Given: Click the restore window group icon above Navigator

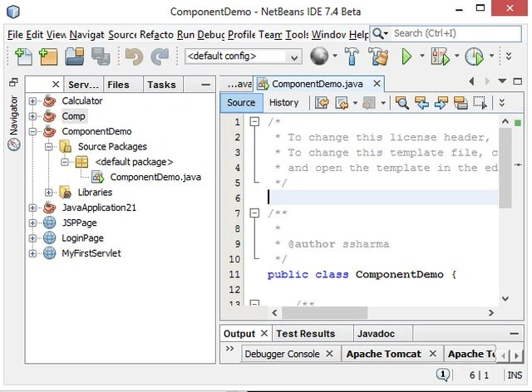Looking at the screenshot, I should pyautogui.click(x=14, y=81).
